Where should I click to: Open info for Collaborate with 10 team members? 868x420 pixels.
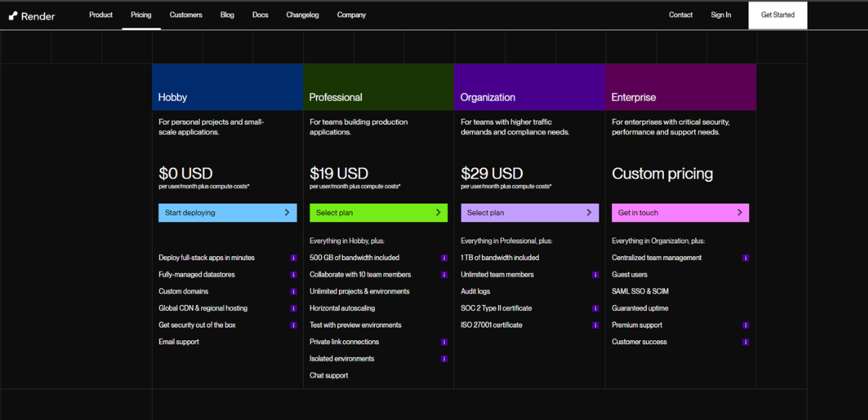pyautogui.click(x=444, y=274)
